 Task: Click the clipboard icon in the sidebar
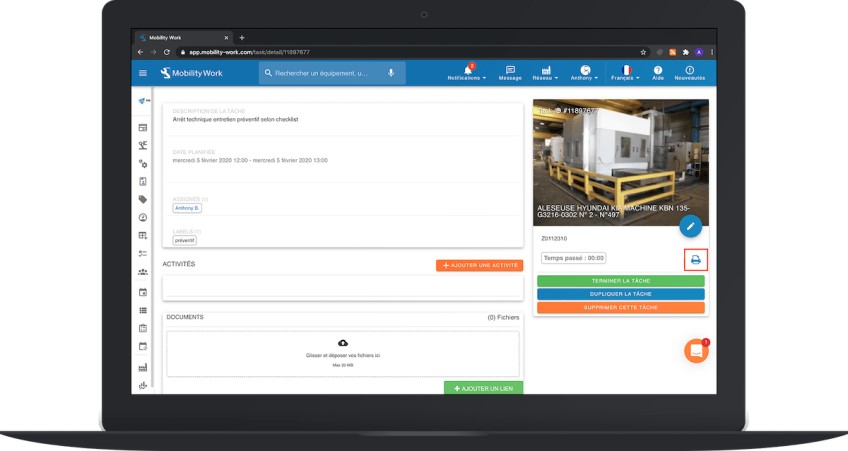[x=143, y=328]
